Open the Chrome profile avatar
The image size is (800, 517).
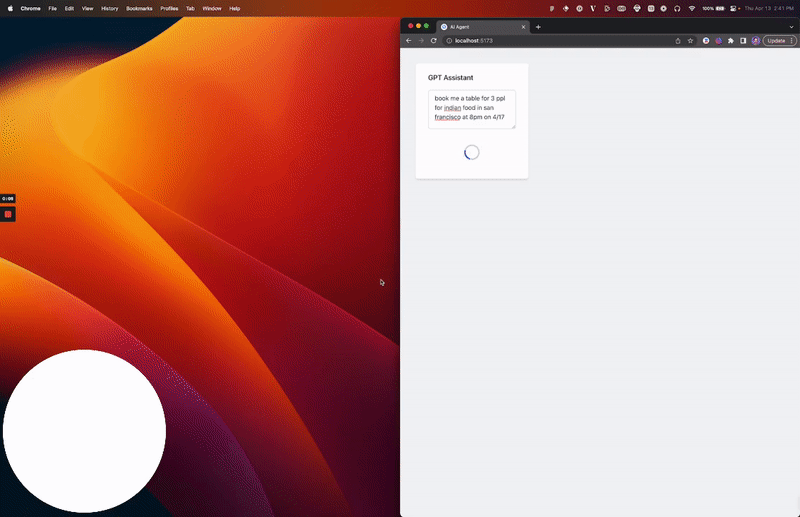756,40
